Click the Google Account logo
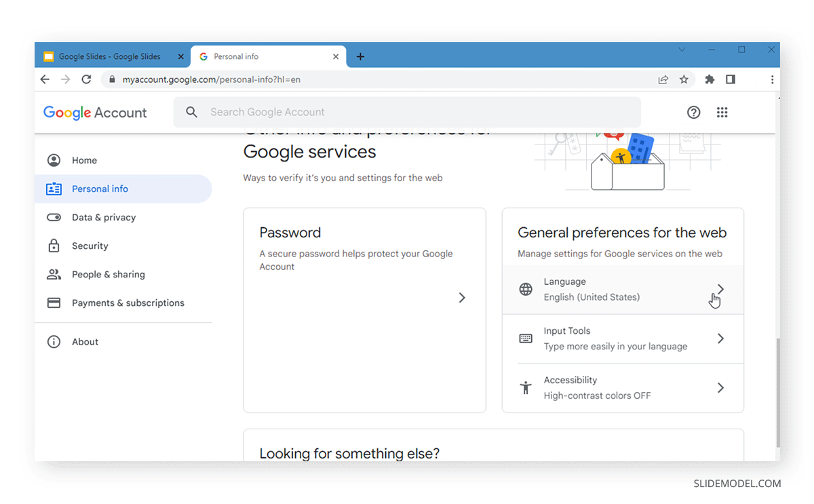 click(x=95, y=113)
